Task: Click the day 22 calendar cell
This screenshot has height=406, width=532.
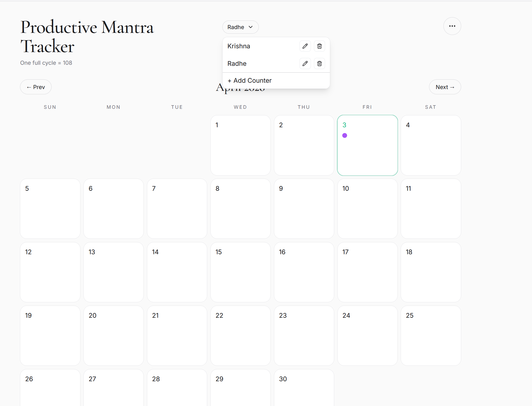Action: (240, 336)
